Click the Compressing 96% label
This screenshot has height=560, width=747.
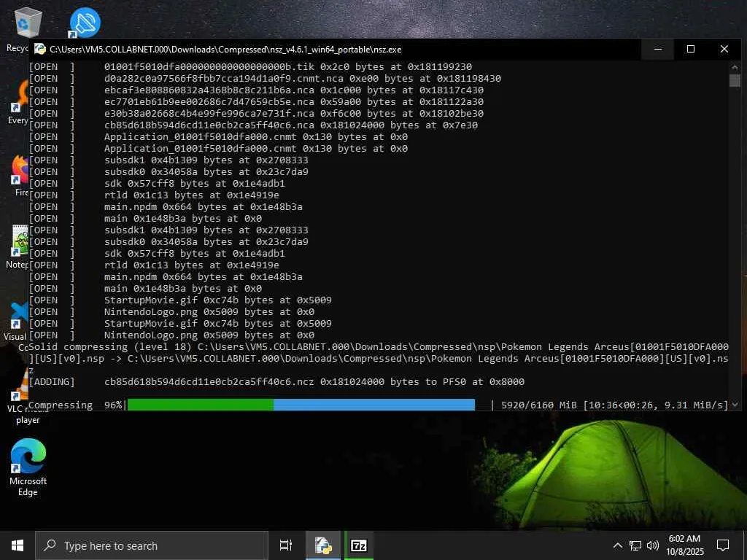[x=75, y=405]
